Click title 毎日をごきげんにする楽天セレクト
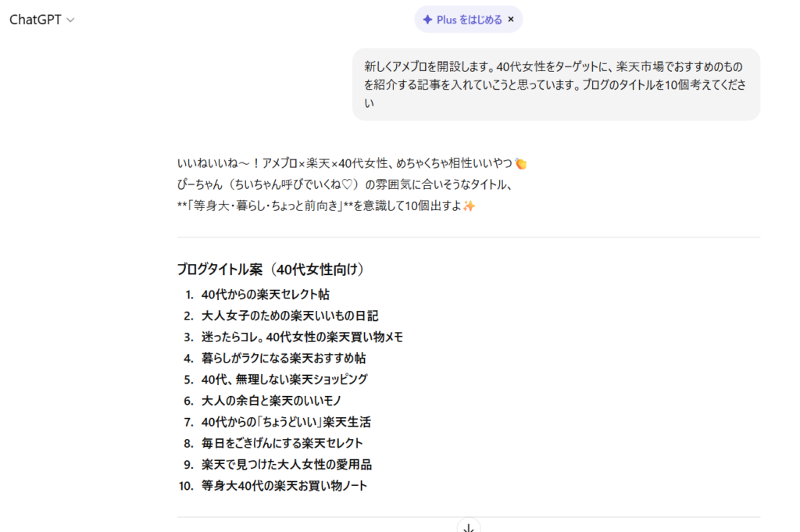The image size is (800, 532). [282, 443]
